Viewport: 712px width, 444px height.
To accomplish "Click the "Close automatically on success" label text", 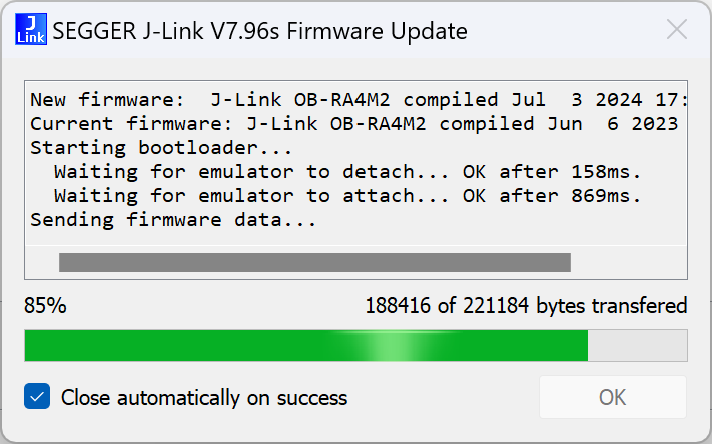I will click(x=204, y=398).
